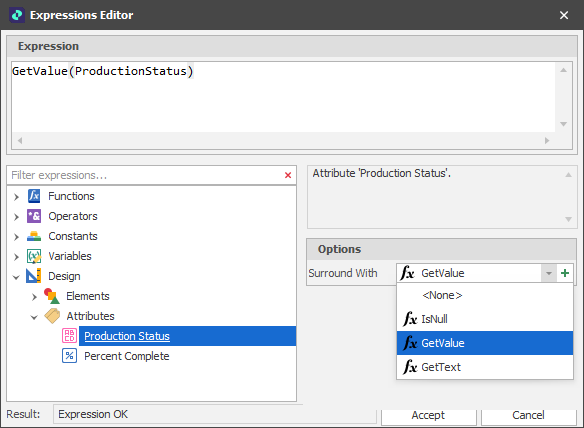The width and height of the screenshot is (584, 428).
Task: Click the Operators purple icon
Action: tap(34, 216)
